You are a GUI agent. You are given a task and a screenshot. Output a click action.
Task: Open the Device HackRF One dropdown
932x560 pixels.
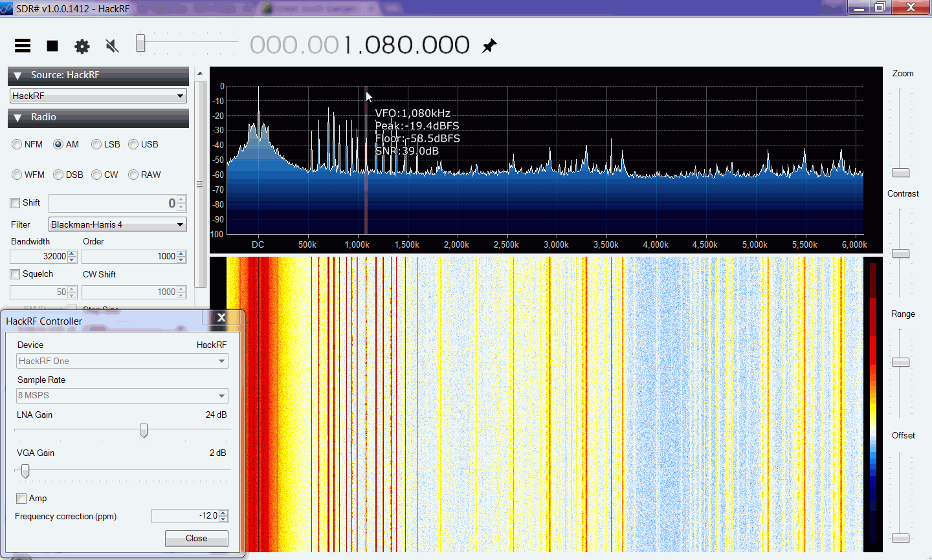coord(122,361)
